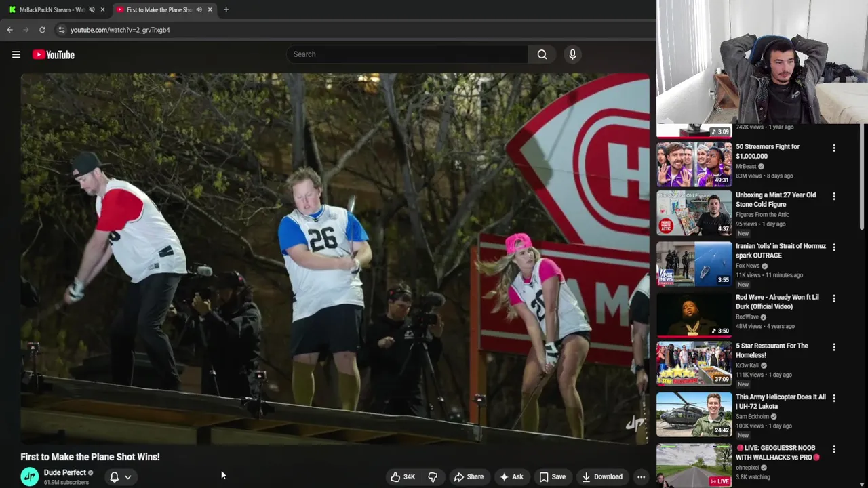
Task: Open the Rod Wave official video thumbnail
Action: pyautogui.click(x=694, y=314)
